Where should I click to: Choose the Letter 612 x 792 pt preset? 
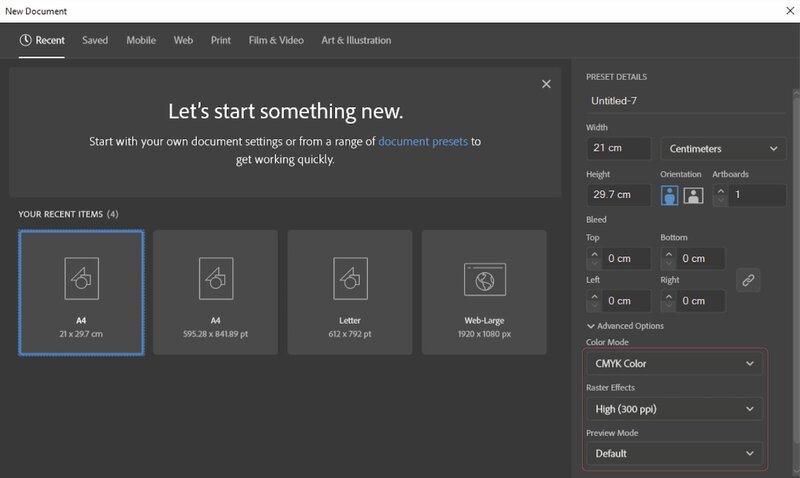point(350,292)
